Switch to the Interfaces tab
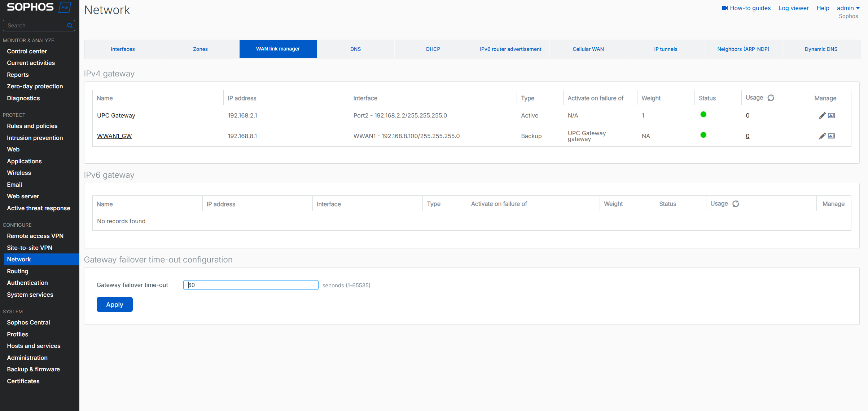 [x=123, y=49]
